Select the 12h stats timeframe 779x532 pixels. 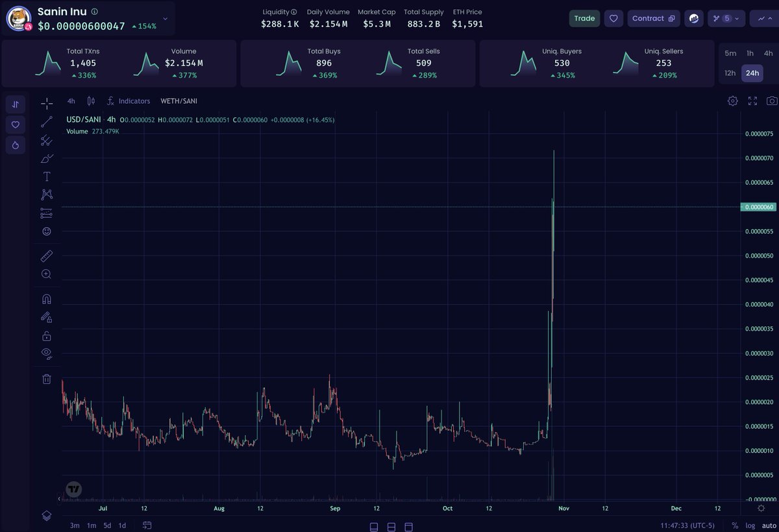click(x=730, y=73)
